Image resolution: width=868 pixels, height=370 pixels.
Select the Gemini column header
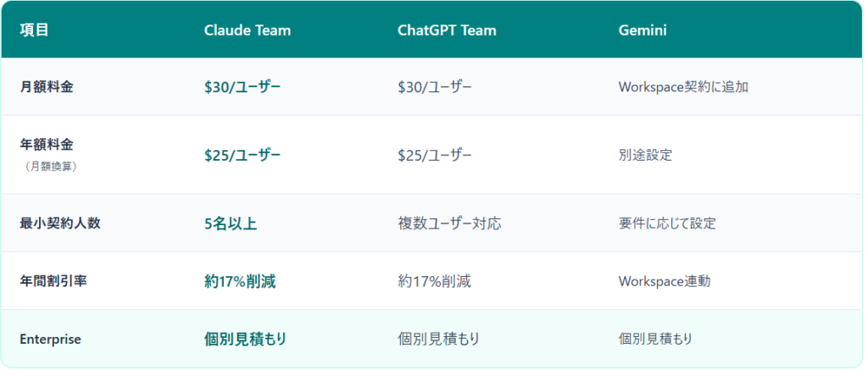(643, 30)
